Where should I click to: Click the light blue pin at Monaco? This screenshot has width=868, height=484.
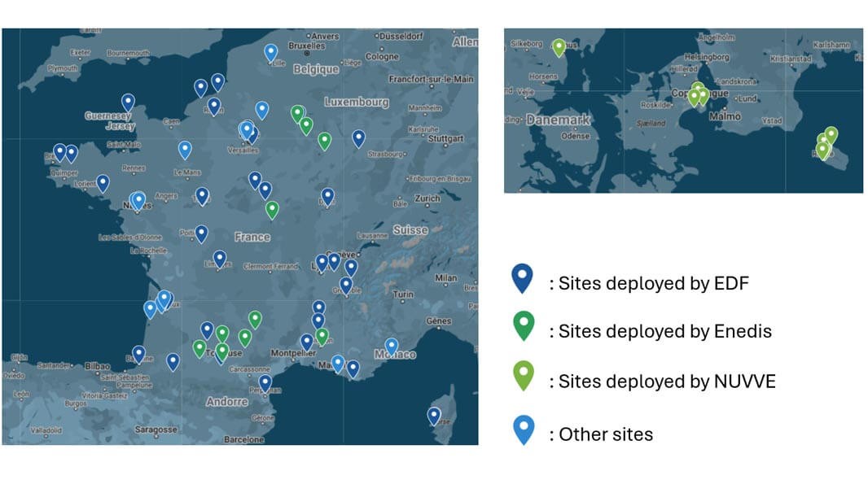pyautogui.click(x=392, y=346)
